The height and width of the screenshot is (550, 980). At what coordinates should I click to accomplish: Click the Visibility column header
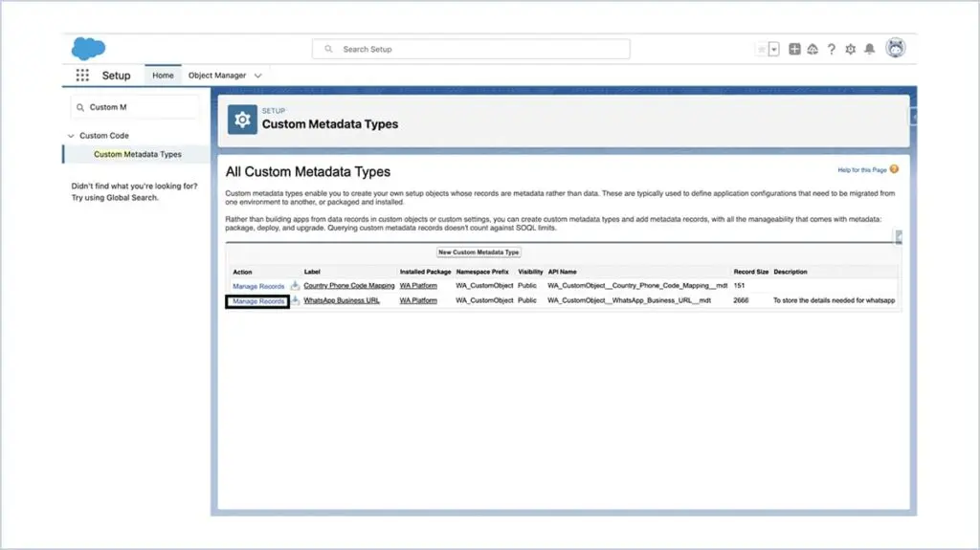click(530, 272)
